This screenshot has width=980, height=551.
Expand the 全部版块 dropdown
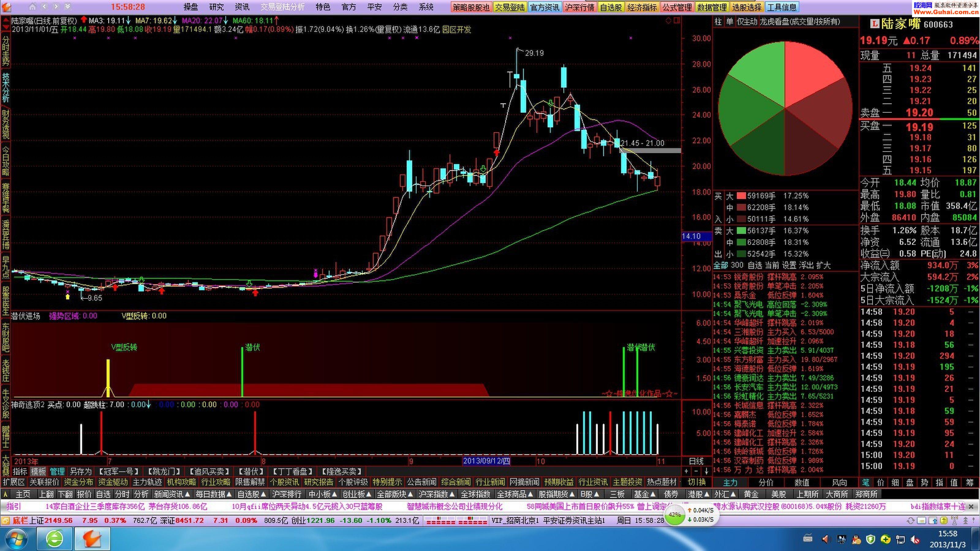[x=395, y=494]
